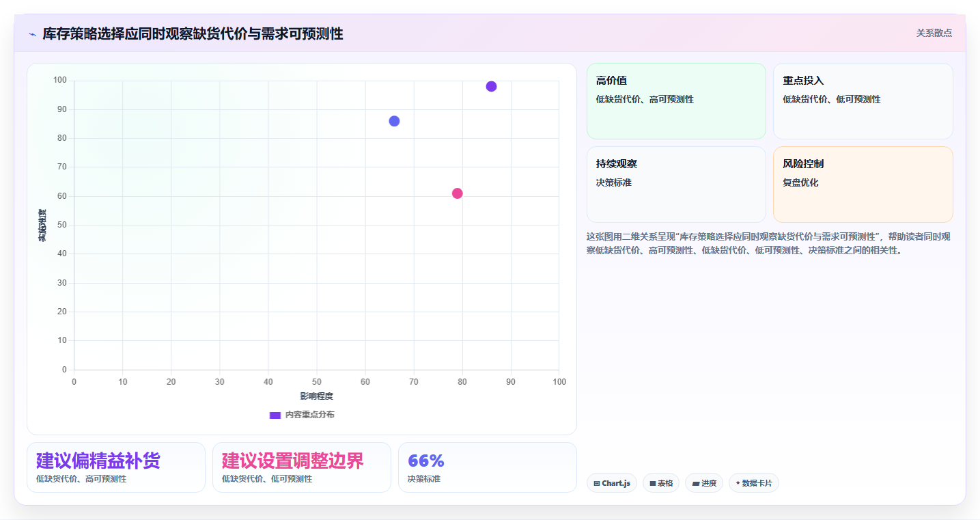Click the 数据卡片 tag chip
This screenshot has height=520, width=980.
(754, 483)
